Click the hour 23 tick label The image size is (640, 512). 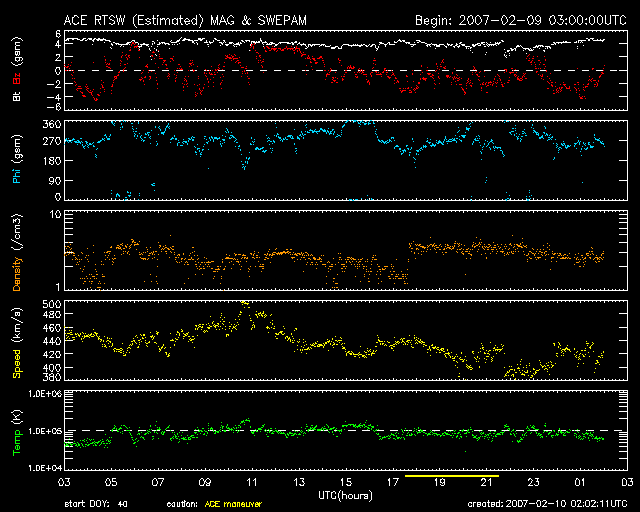[x=533, y=483]
